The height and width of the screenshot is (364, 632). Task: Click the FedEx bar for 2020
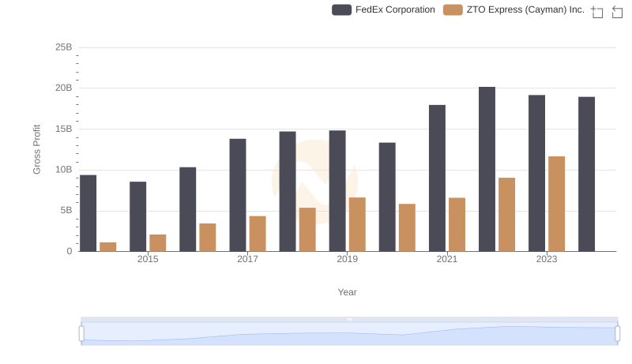pyautogui.click(x=387, y=197)
